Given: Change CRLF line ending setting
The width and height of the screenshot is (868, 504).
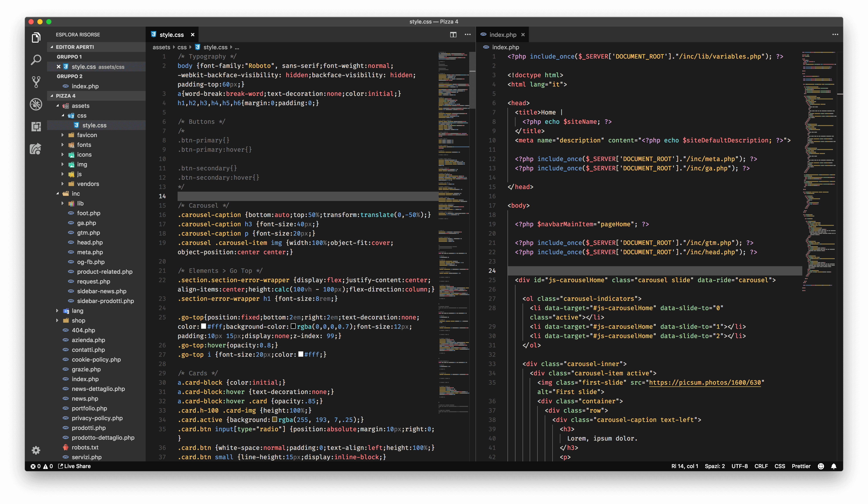Looking at the screenshot, I should click(x=761, y=466).
